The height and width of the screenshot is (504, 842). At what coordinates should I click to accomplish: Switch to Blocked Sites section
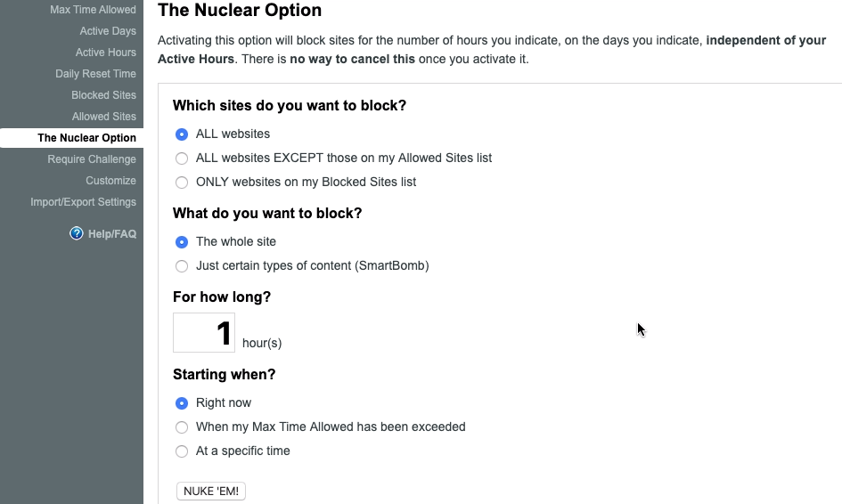[x=103, y=95]
